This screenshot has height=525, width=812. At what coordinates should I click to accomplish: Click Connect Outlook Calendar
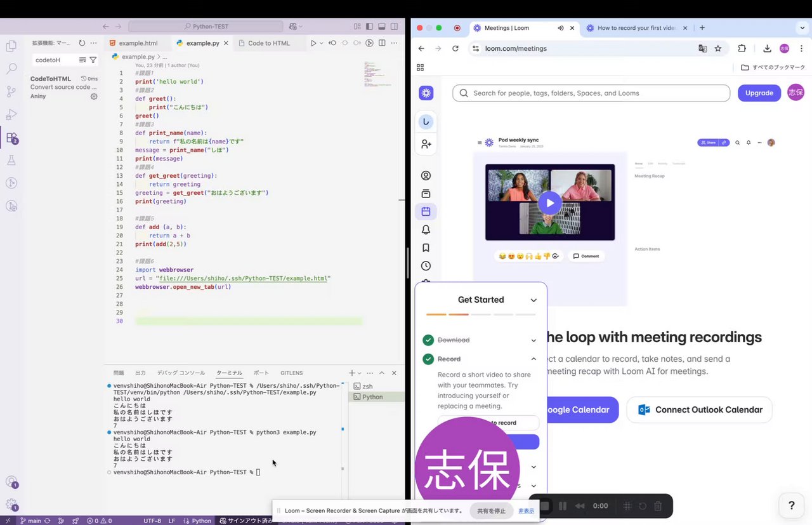click(700, 409)
